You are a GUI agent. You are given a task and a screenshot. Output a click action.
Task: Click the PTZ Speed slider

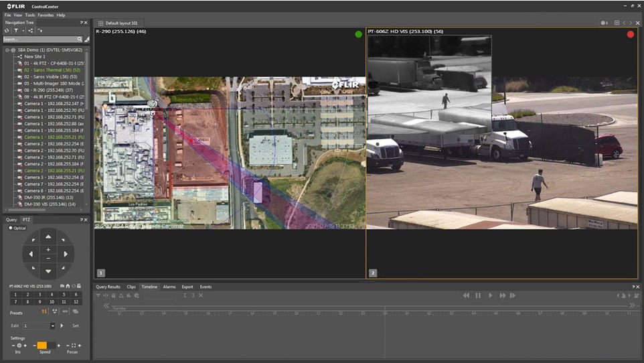click(x=44, y=345)
